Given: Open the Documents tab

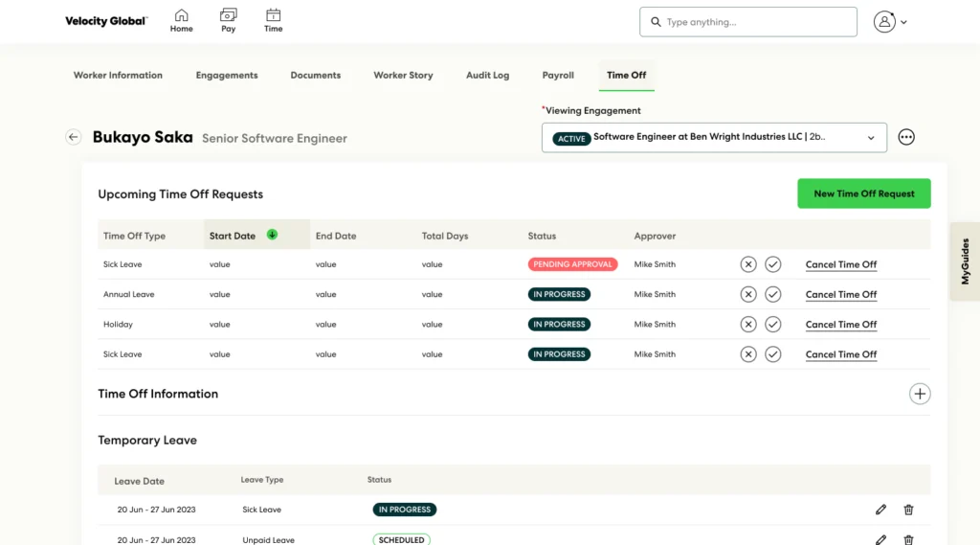Looking at the screenshot, I should coord(316,75).
